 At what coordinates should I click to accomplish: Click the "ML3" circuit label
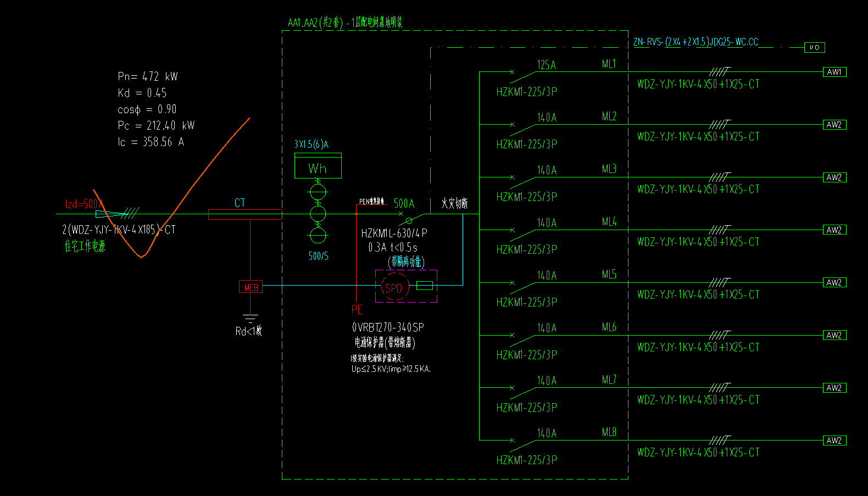click(x=609, y=169)
